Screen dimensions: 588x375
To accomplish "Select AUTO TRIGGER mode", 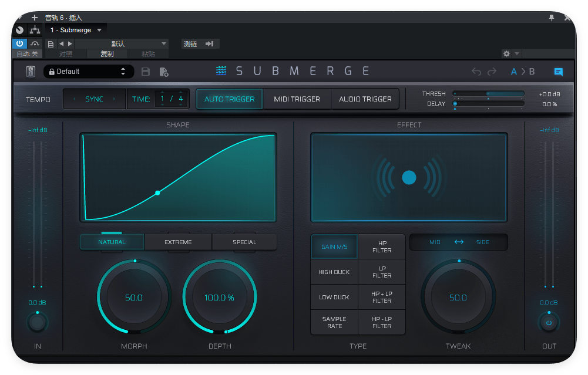I will 229,99.
